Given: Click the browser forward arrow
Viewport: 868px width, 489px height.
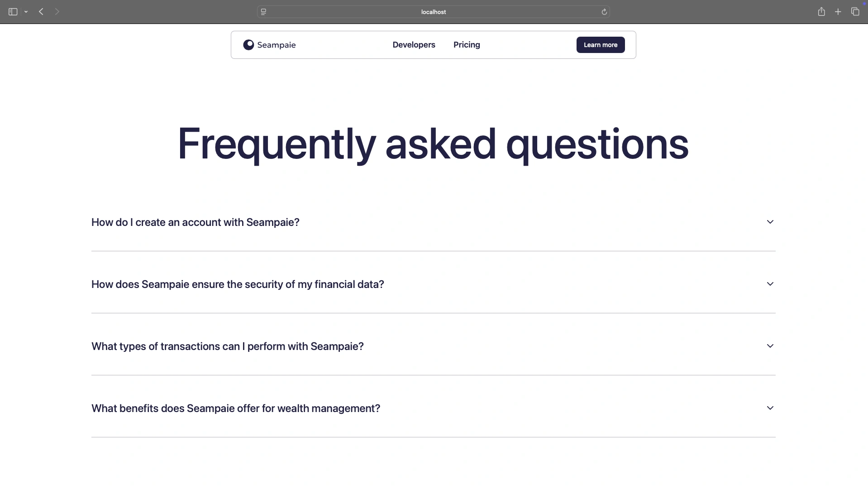Looking at the screenshot, I should coord(57,12).
